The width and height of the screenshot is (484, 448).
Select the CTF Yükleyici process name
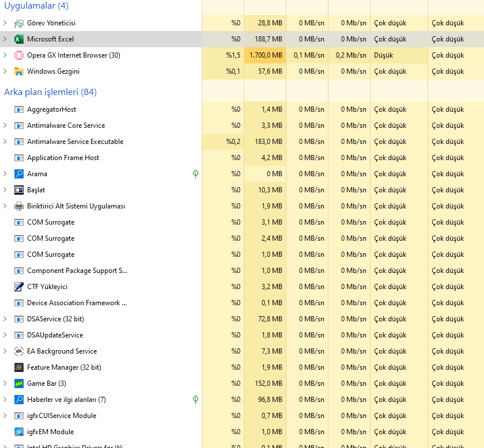click(47, 287)
